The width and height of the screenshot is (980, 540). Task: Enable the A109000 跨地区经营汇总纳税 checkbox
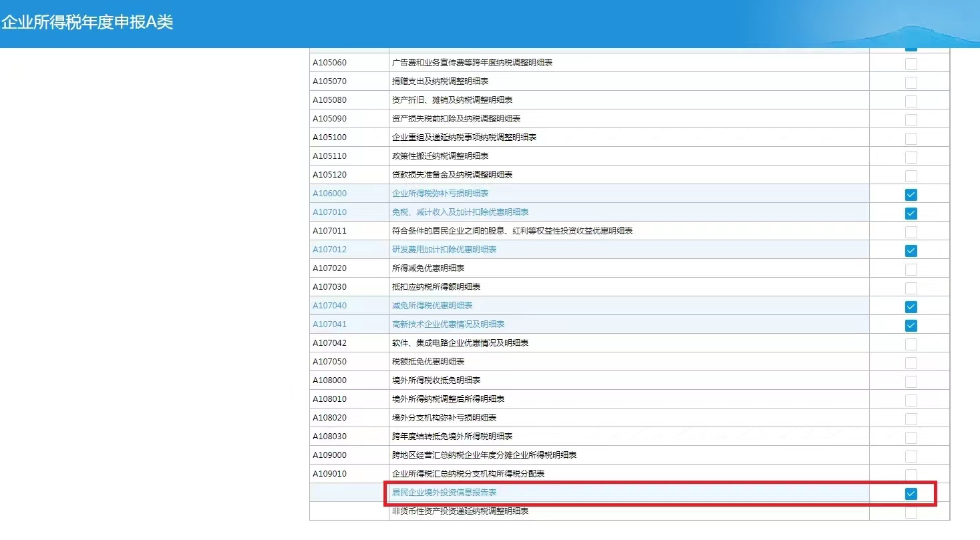point(911,457)
